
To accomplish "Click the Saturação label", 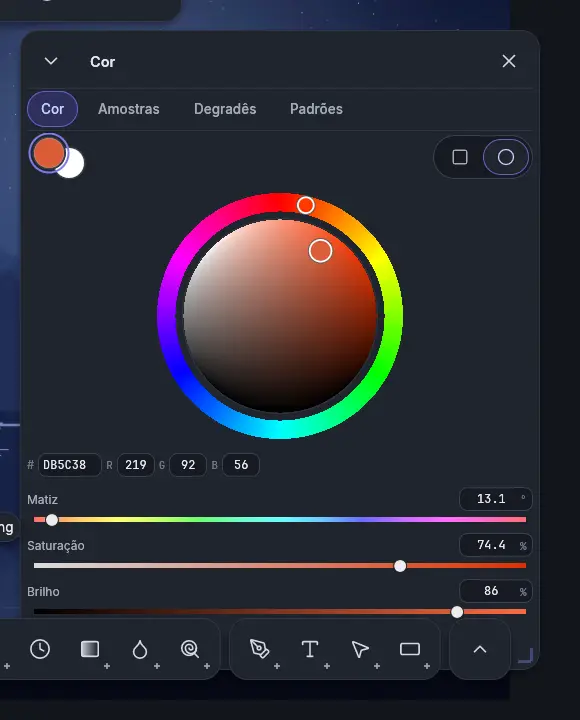I will tap(56, 546).
